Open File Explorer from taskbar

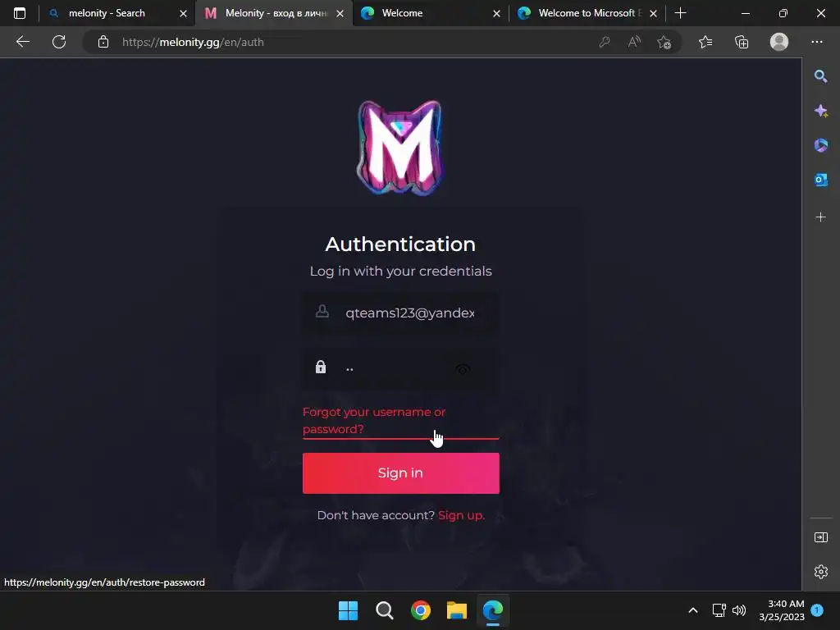457,610
